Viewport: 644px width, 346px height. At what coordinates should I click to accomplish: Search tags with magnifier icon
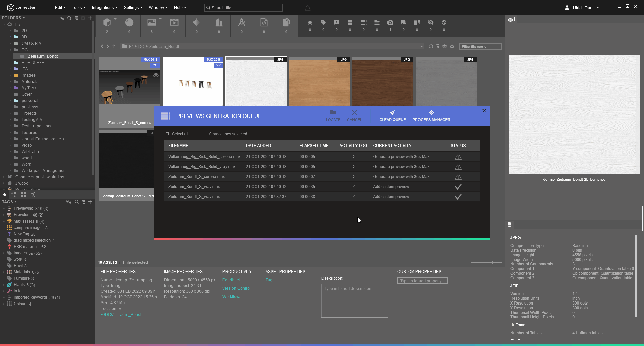(77, 202)
